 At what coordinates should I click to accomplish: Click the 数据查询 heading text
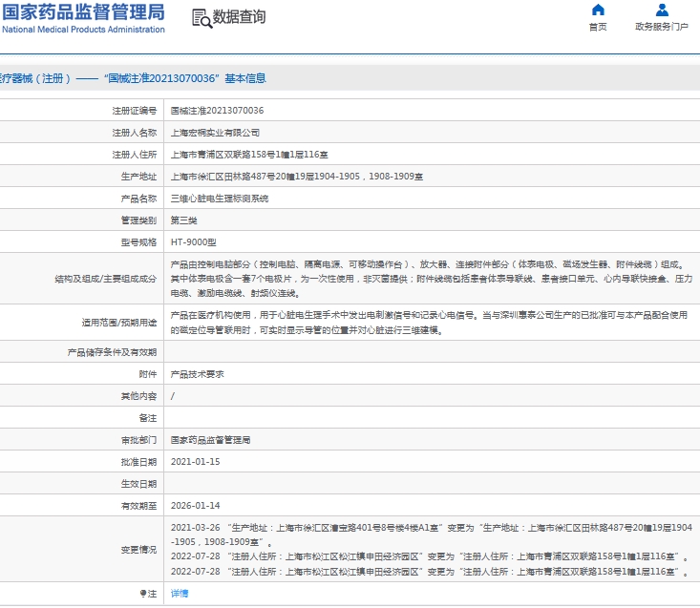click(240, 17)
